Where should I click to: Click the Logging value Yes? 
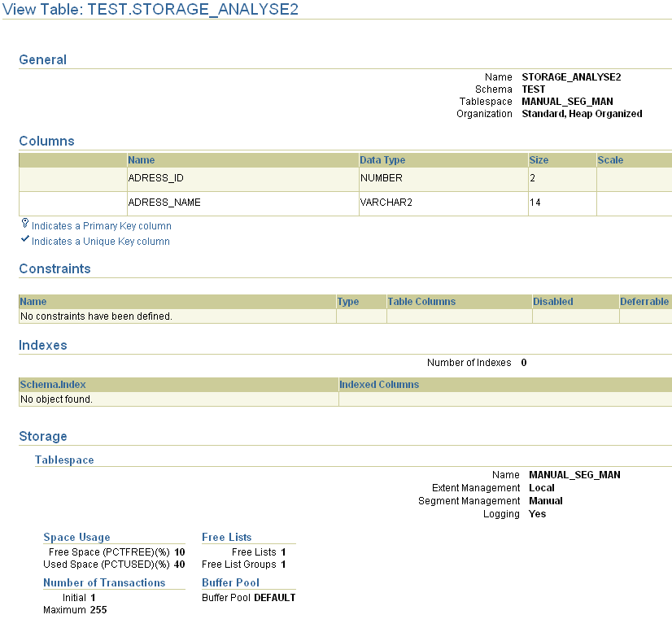[x=538, y=514]
